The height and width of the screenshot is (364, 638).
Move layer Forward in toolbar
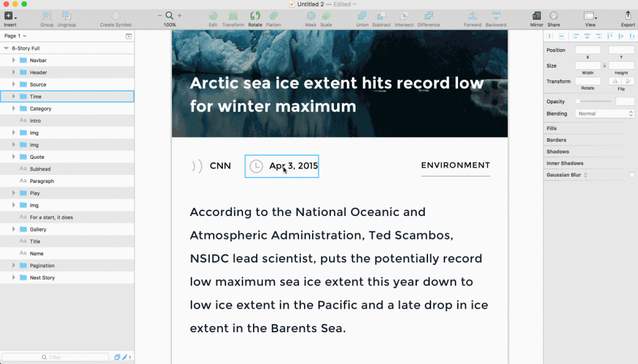[472, 16]
